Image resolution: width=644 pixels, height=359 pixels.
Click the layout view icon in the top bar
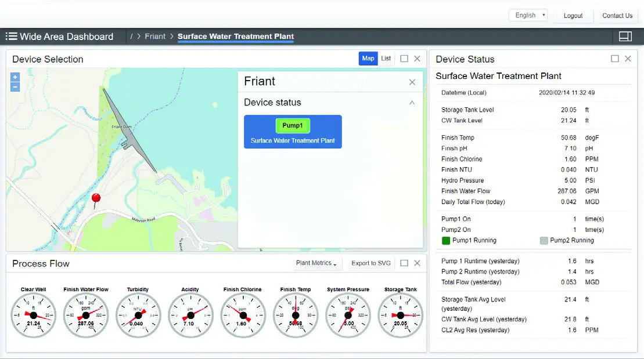click(x=624, y=36)
